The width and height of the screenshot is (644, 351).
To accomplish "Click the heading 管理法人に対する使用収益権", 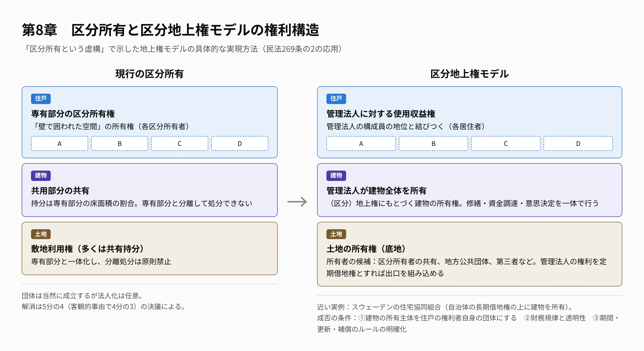I will pos(381,114).
